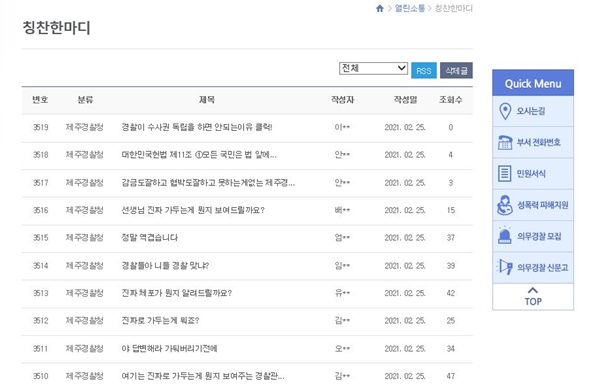Click post number 3514

[41, 265]
